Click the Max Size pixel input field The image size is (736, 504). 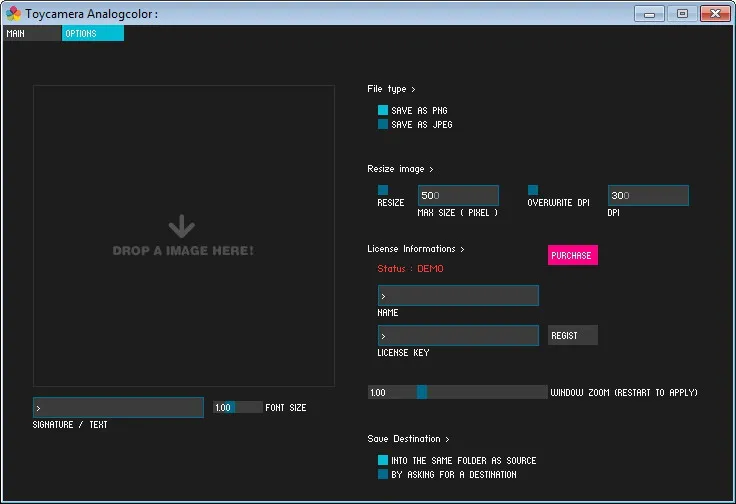(x=458, y=195)
